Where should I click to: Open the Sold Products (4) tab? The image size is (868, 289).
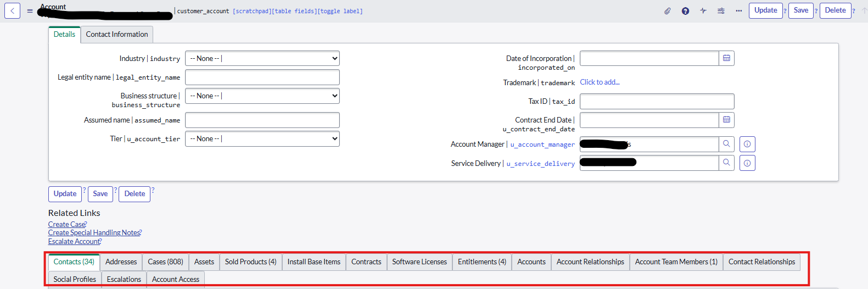tap(251, 262)
